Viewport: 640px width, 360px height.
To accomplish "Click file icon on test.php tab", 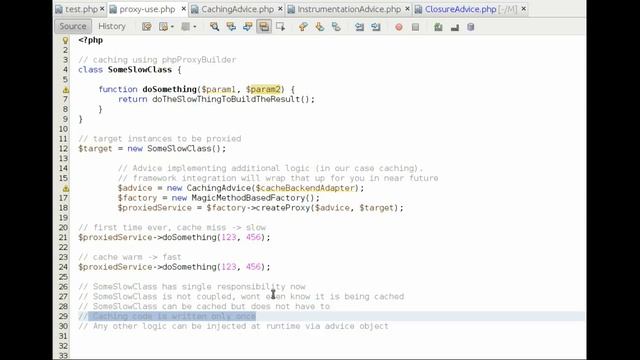I will pyautogui.click(x=59, y=9).
